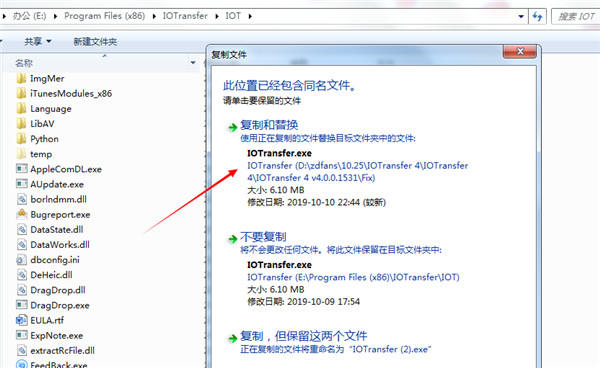Image resolution: width=600 pixels, height=368 pixels.
Task: Open the 名称 column filter dropdown
Action: coord(193,62)
